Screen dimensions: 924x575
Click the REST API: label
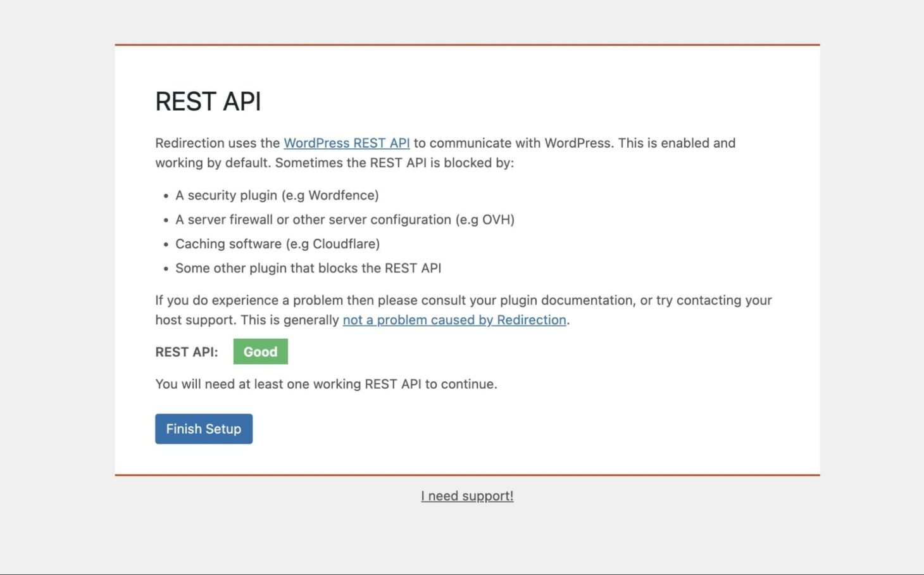pyautogui.click(x=186, y=352)
